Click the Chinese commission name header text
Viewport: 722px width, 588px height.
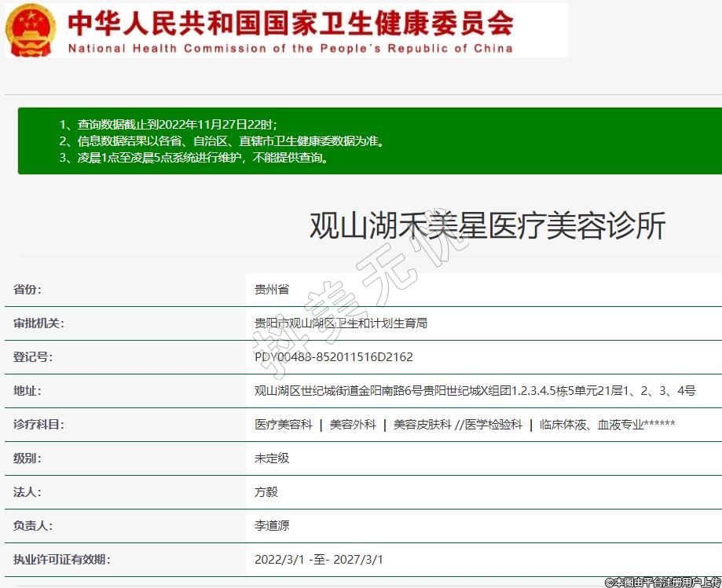pyautogui.click(x=290, y=22)
